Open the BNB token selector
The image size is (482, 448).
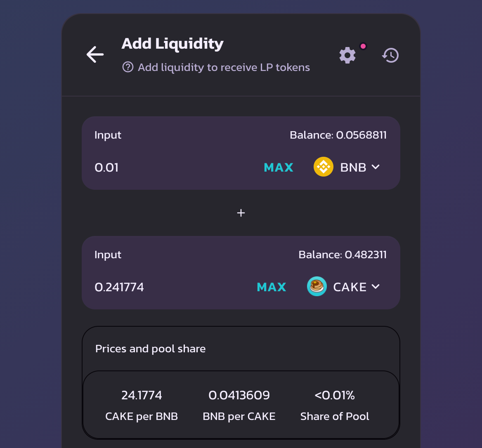tap(347, 167)
